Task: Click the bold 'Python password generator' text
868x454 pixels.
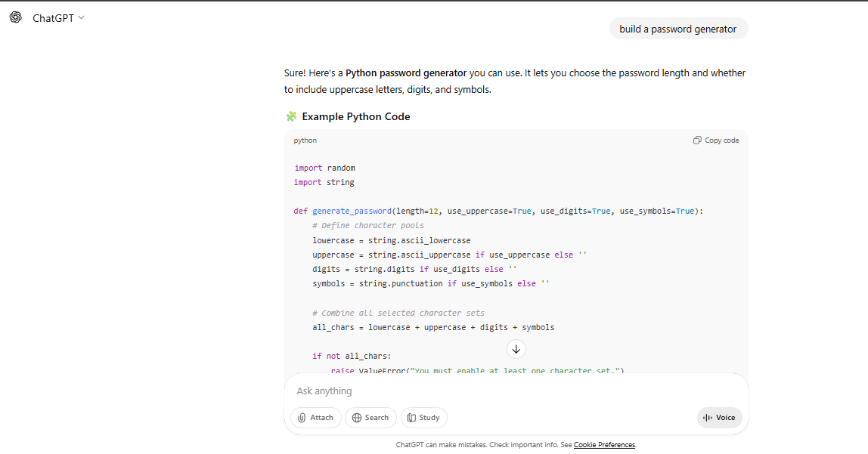Action: click(406, 73)
